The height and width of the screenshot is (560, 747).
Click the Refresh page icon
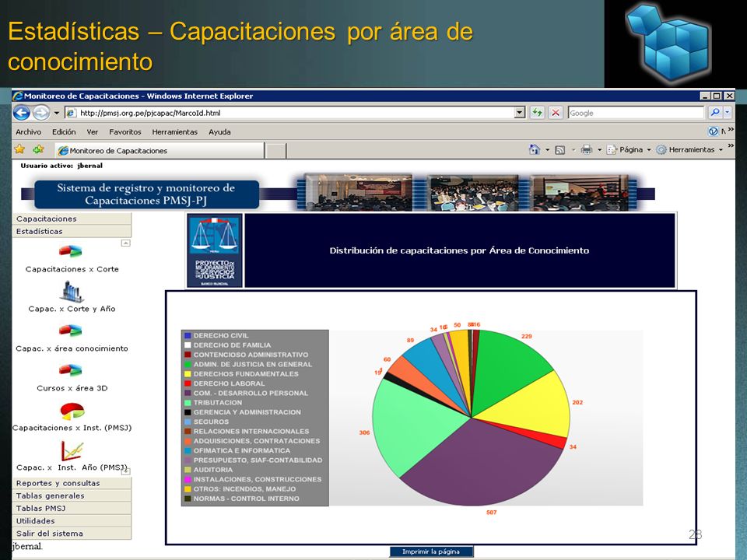coord(538,113)
